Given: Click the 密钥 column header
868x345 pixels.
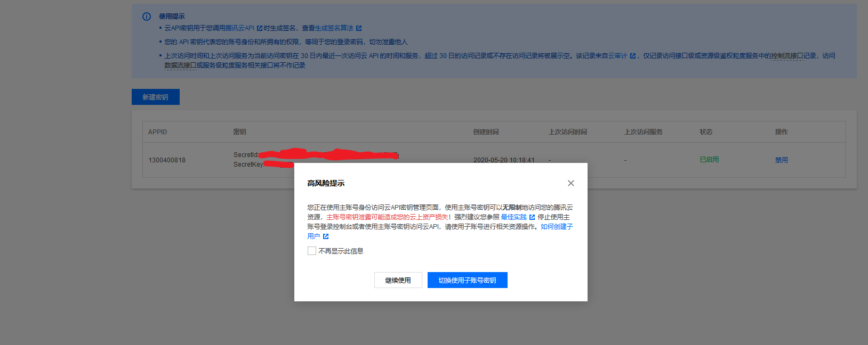Looking at the screenshot, I should [x=240, y=132].
